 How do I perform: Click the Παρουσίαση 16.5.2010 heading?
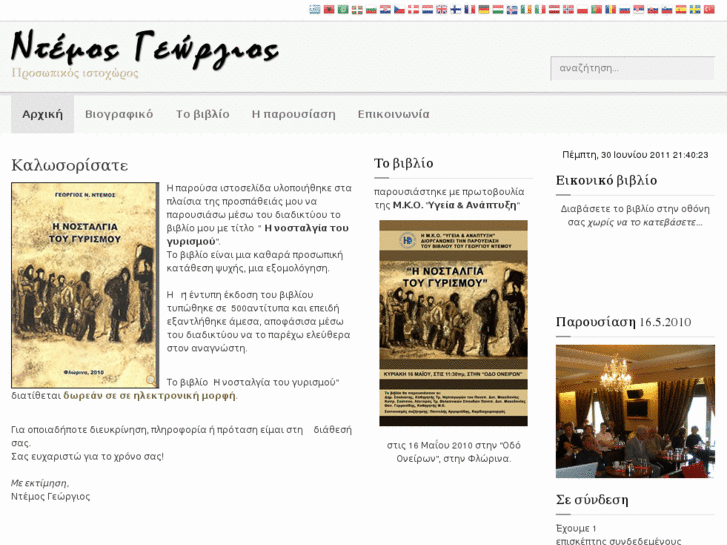click(623, 322)
